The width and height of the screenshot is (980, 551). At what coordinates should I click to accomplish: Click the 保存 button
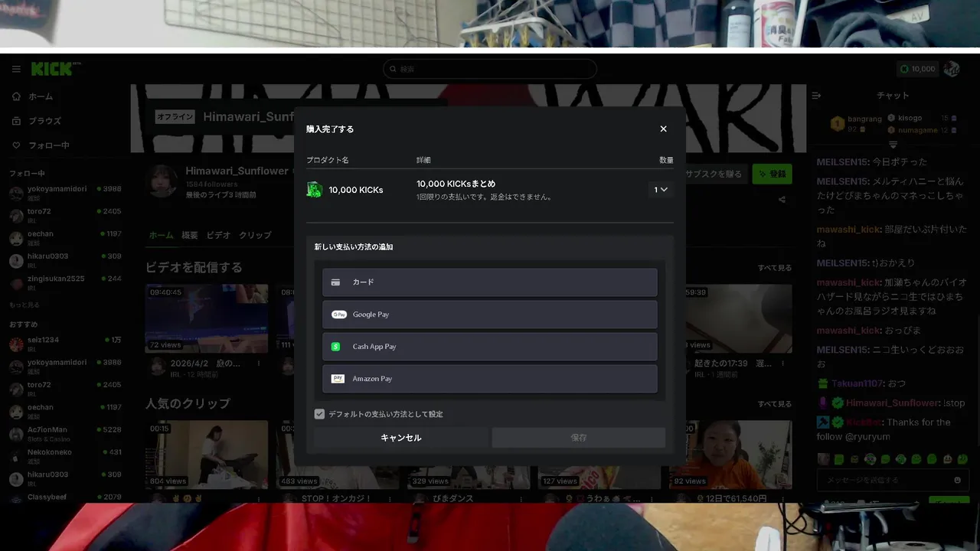[x=578, y=438]
